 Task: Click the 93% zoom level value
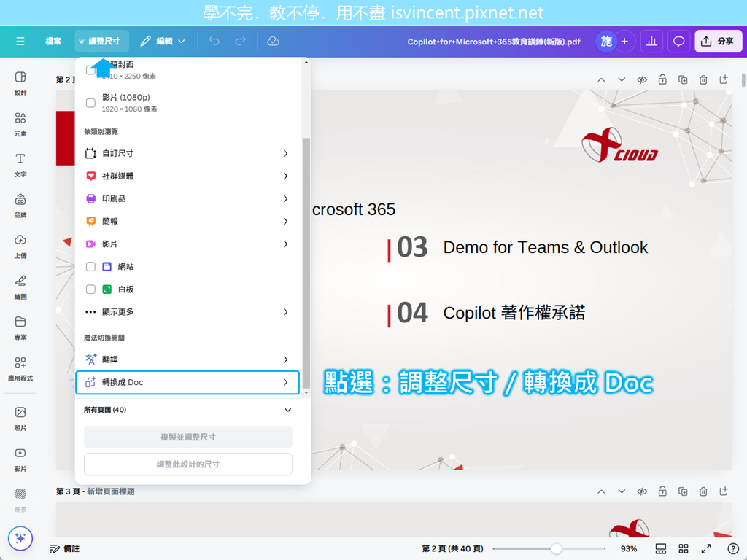pos(628,548)
